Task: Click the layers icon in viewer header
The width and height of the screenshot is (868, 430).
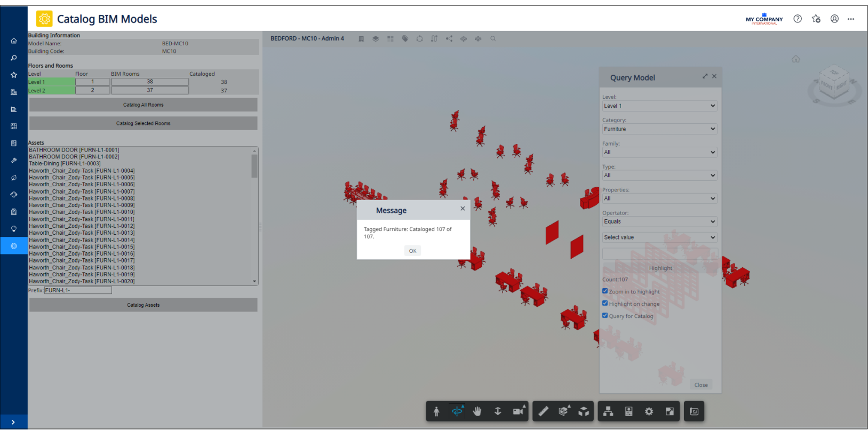Action: (x=376, y=39)
